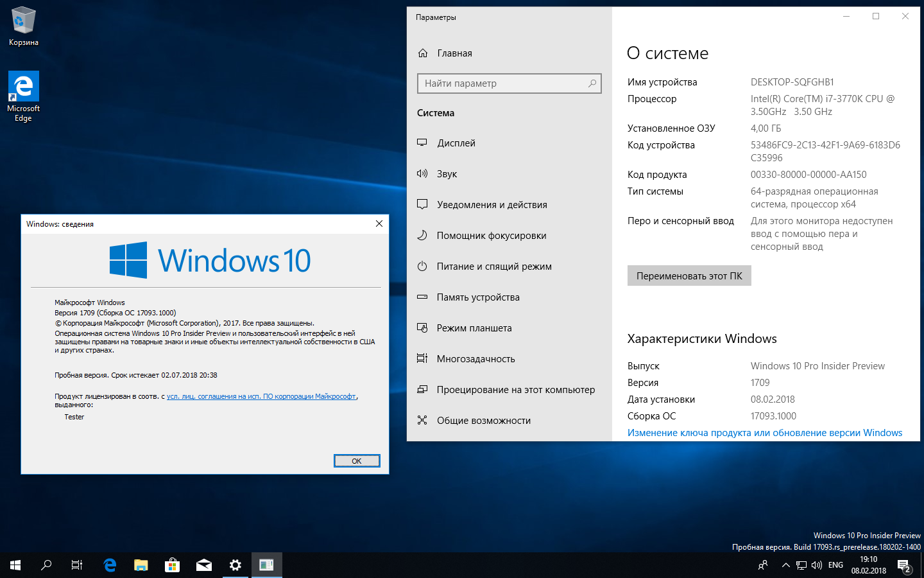Select Shared experiences (Общие возможности)
924x578 pixels.
tap(483, 421)
